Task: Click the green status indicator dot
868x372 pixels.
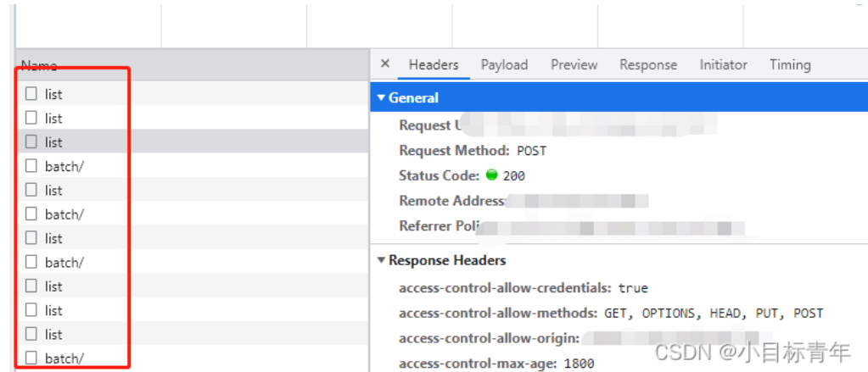Action: click(x=491, y=175)
